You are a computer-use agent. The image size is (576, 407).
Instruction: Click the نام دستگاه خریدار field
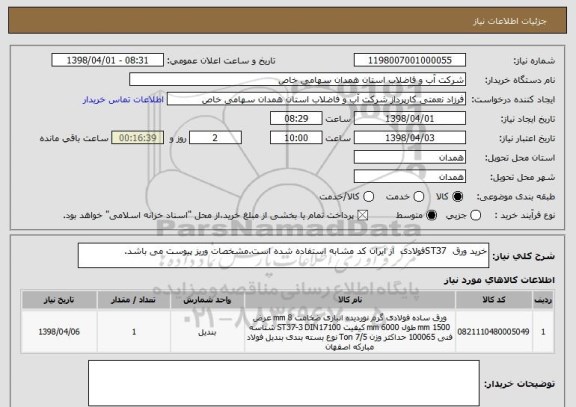tap(298, 80)
